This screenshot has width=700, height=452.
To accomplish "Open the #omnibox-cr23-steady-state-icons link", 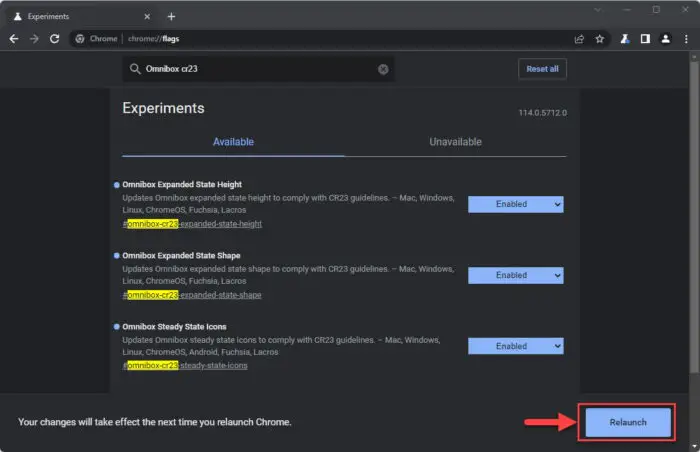I will click(185, 366).
